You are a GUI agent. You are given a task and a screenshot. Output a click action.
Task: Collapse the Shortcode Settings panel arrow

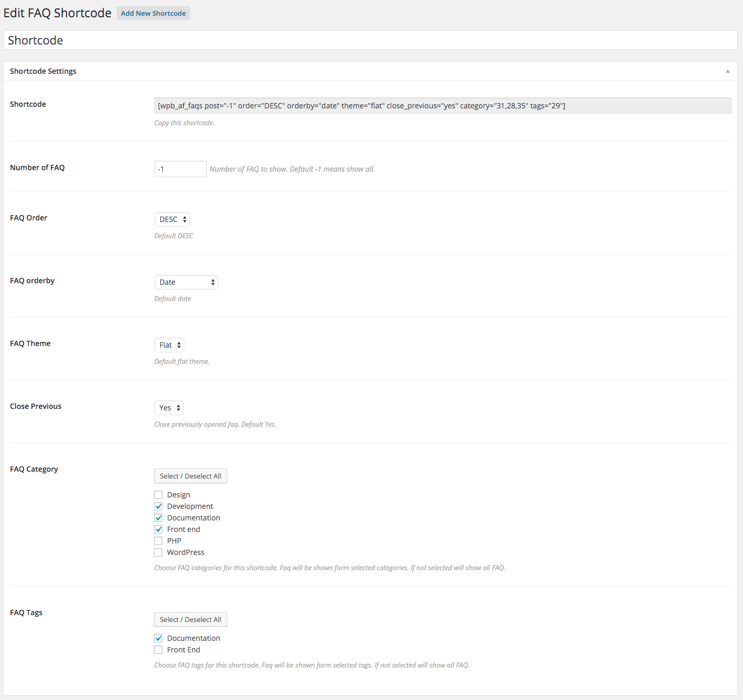tap(727, 71)
